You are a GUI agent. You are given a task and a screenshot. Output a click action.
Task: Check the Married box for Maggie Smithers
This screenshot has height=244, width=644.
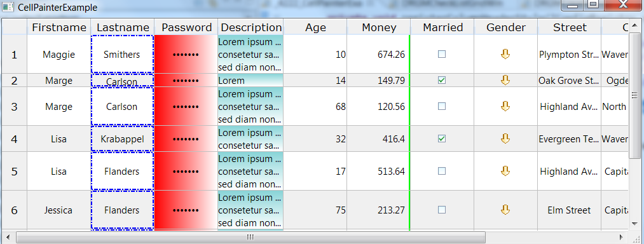(441, 54)
